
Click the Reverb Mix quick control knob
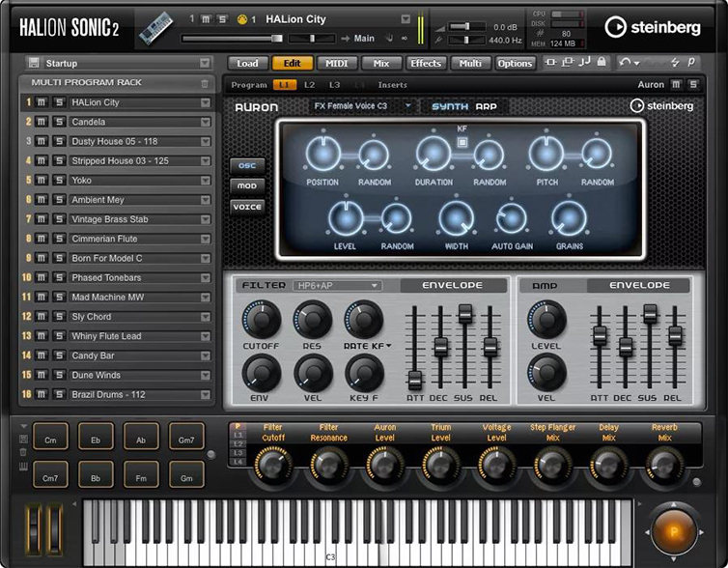tap(664, 465)
